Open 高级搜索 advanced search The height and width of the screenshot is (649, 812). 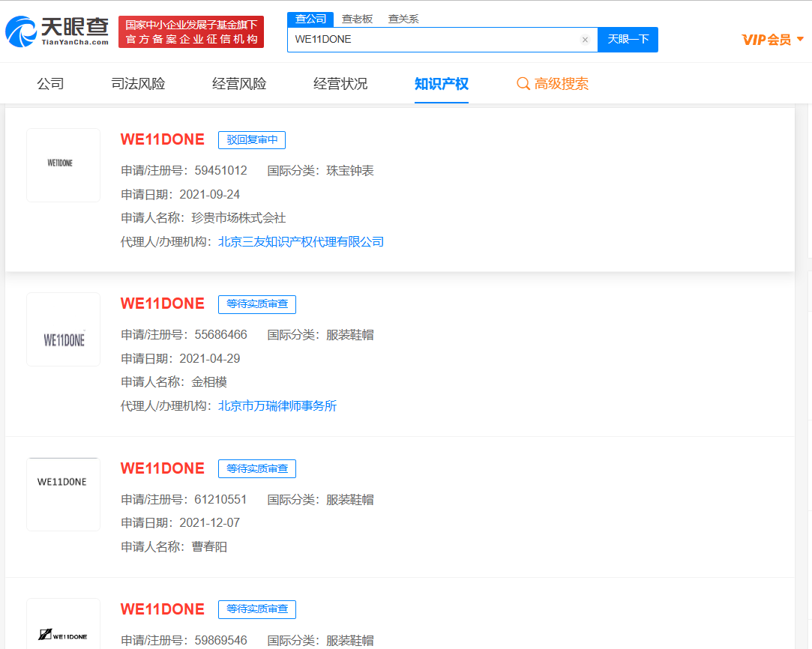pyautogui.click(x=553, y=83)
